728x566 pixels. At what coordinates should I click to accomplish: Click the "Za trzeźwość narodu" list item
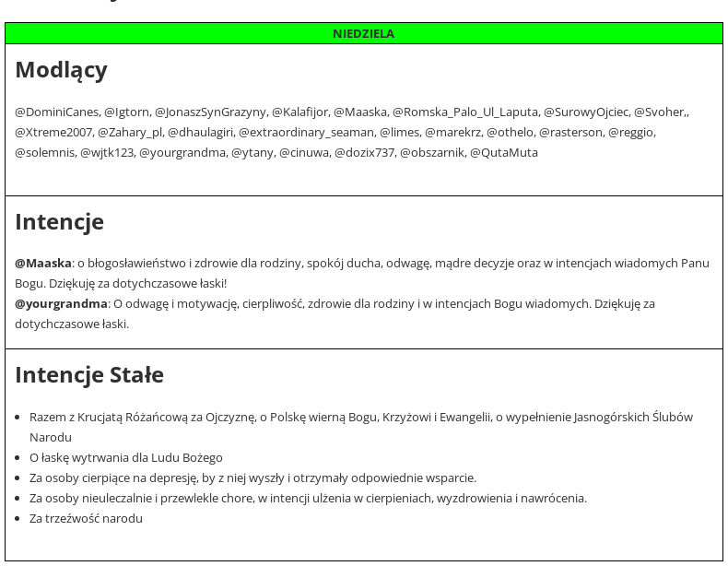[86, 519]
